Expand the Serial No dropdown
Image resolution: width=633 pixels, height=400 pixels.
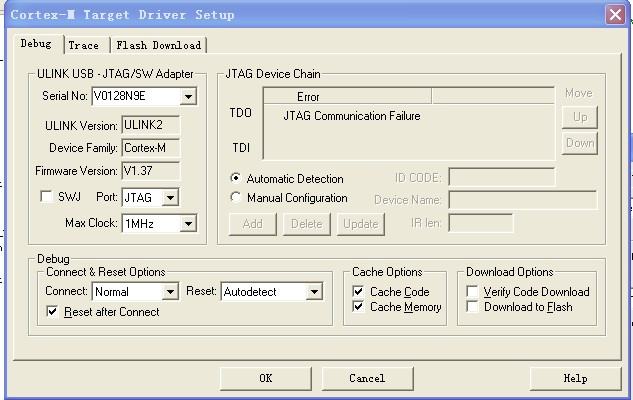188,96
